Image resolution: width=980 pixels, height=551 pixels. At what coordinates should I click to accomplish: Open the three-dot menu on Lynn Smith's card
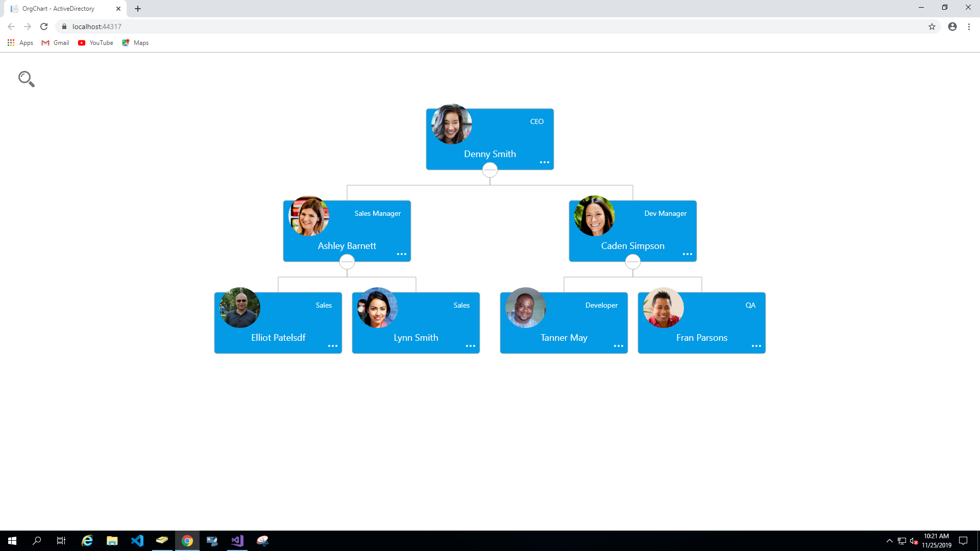471,346
